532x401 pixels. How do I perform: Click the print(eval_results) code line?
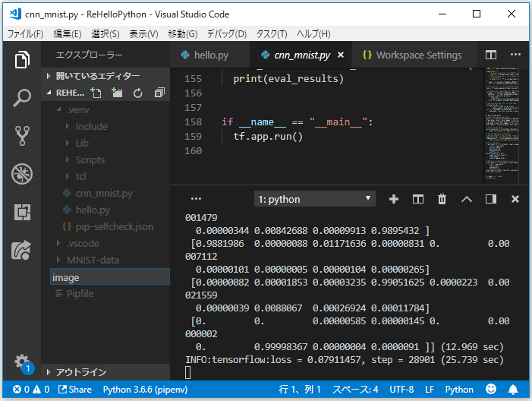(x=288, y=79)
